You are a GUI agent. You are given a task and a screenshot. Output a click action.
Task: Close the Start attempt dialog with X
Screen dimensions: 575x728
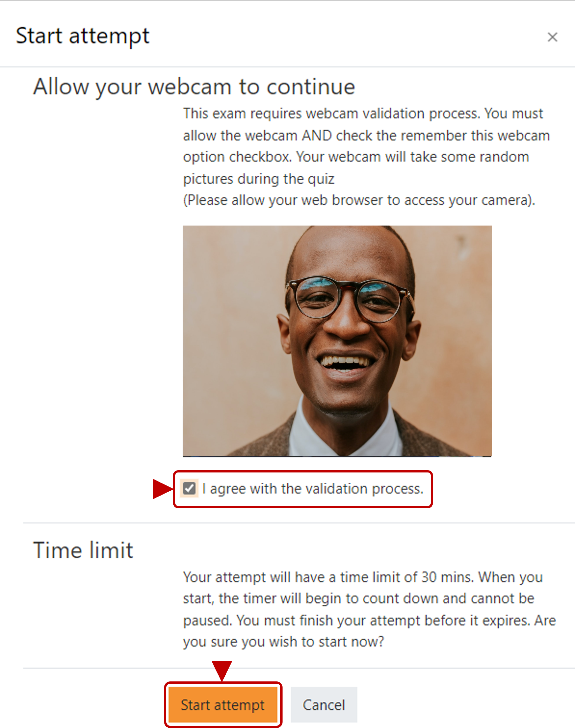tap(552, 37)
